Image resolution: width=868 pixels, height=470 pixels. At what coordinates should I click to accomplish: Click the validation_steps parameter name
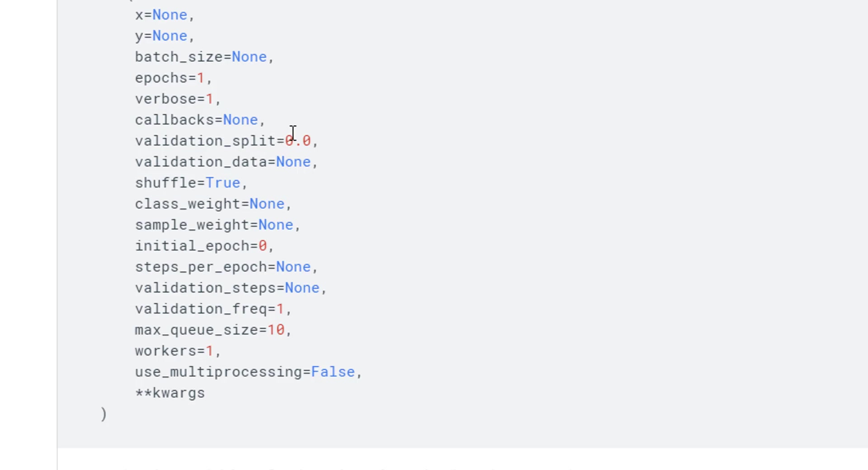click(x=205, y=288)
